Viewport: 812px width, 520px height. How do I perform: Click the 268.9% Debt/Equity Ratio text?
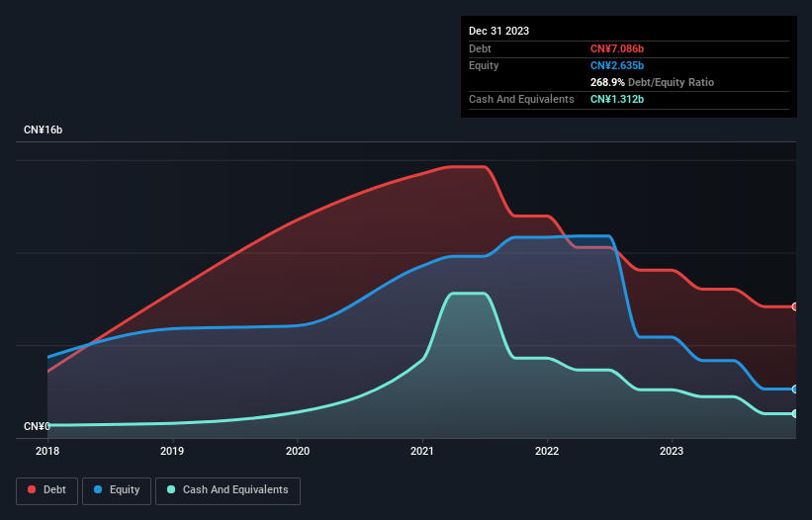click(x=652, y=82)
